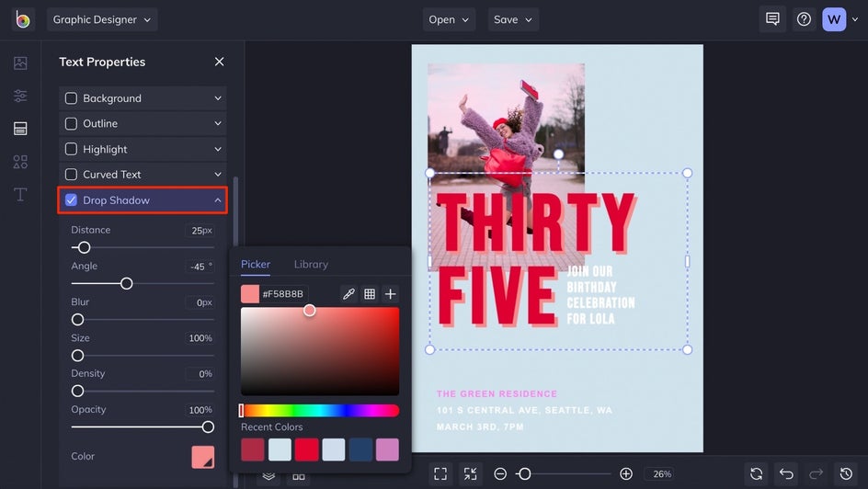
Task: Enable the Highlight checkbox
Action: [x=71, y=149]
